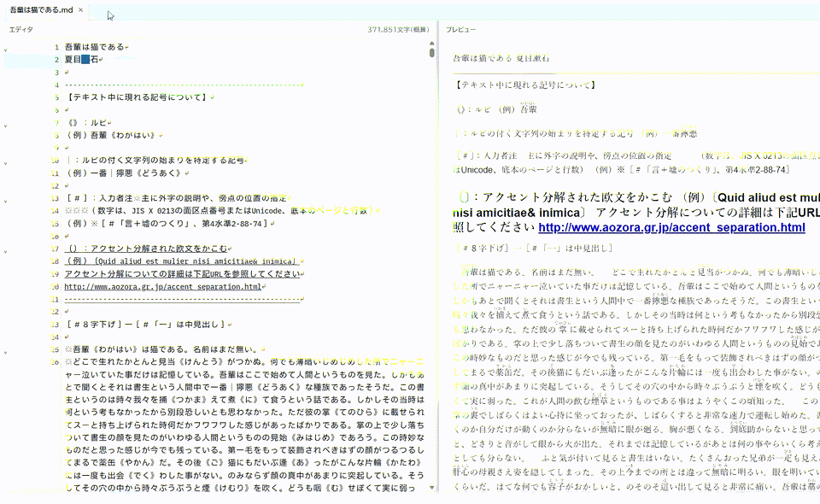
Task: Collapse the fold chevron beside editor line 7
Action: 6,126
